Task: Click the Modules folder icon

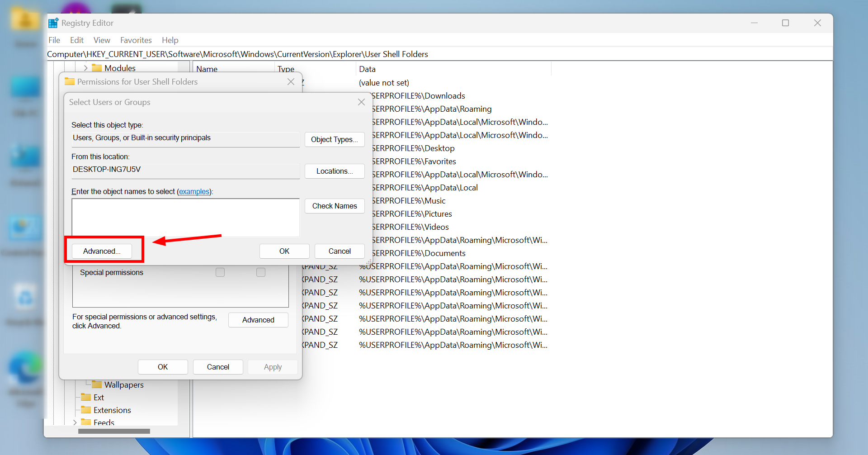Action: [x=97, y=67]
